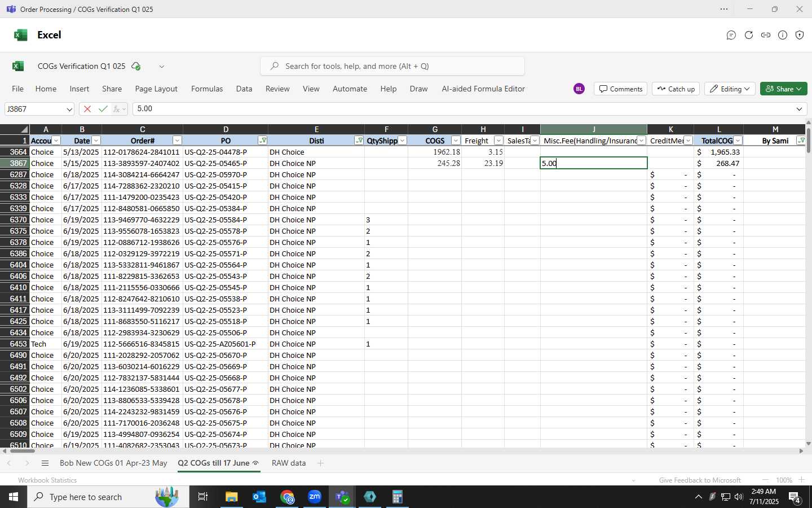Viewport: 812px width, 508px height.
Task: Open Chrome from taskbar
Action: 288,497
